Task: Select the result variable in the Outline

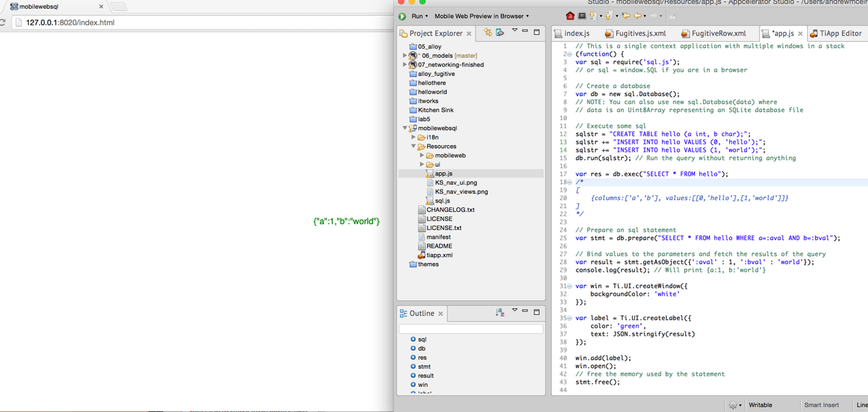Action: (x=422, y=376)
